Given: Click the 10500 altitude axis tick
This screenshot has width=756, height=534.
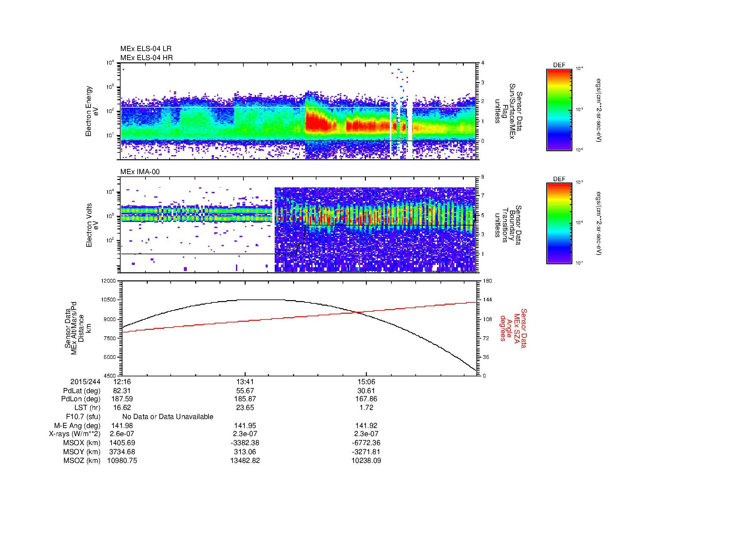Looking at the screenshot, I should click(109, 300).
